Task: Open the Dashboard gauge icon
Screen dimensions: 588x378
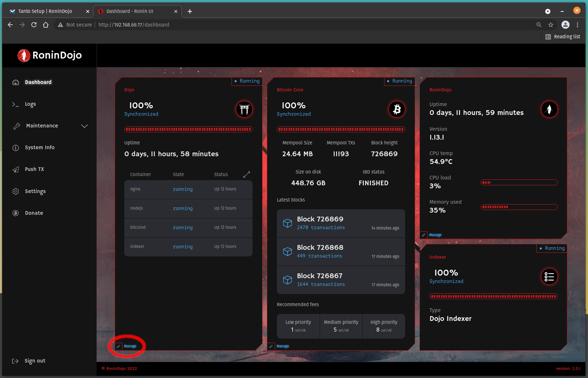Action: click(16, 82)
